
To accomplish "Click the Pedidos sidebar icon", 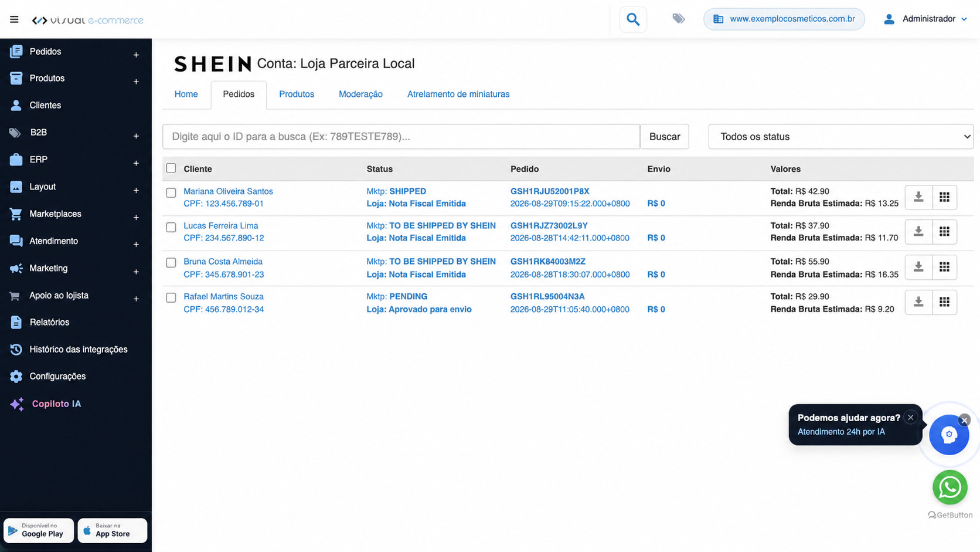I will click(16, 52).
